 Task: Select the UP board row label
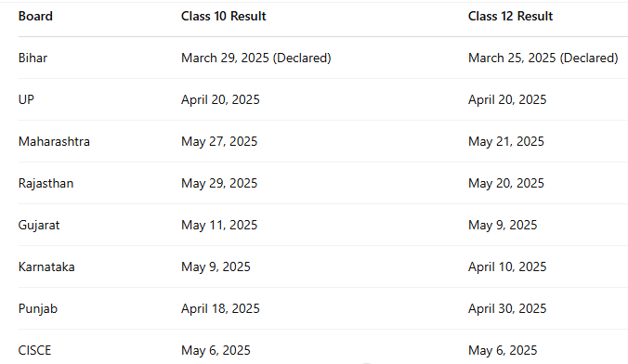26,99
